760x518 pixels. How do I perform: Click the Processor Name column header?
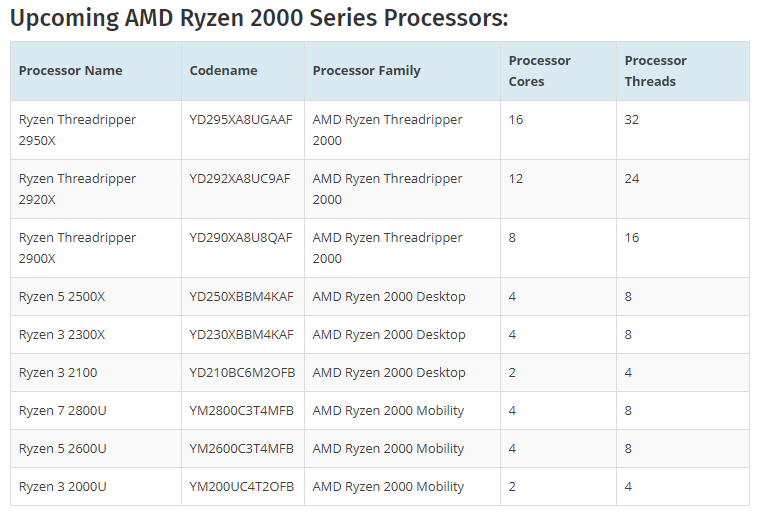(x=70, y=71)
